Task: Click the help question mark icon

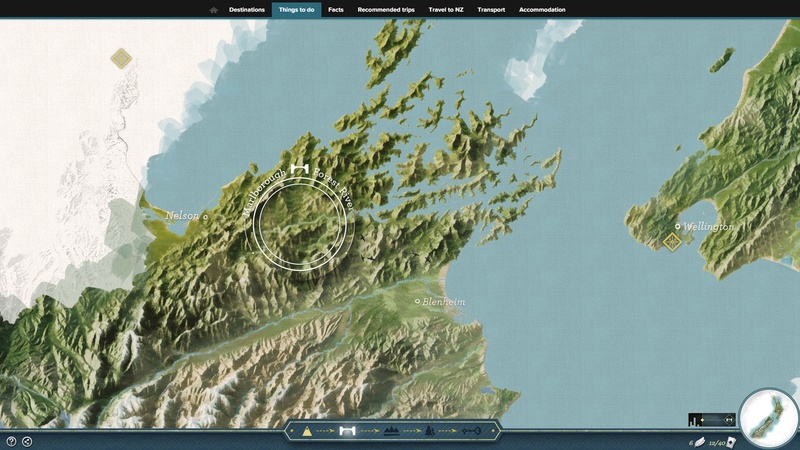Action: pos(11,441)
